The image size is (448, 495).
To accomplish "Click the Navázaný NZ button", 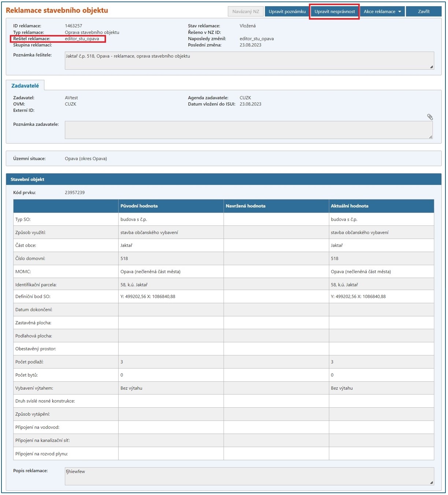I will pyautogui.click(x=245, y=12).
